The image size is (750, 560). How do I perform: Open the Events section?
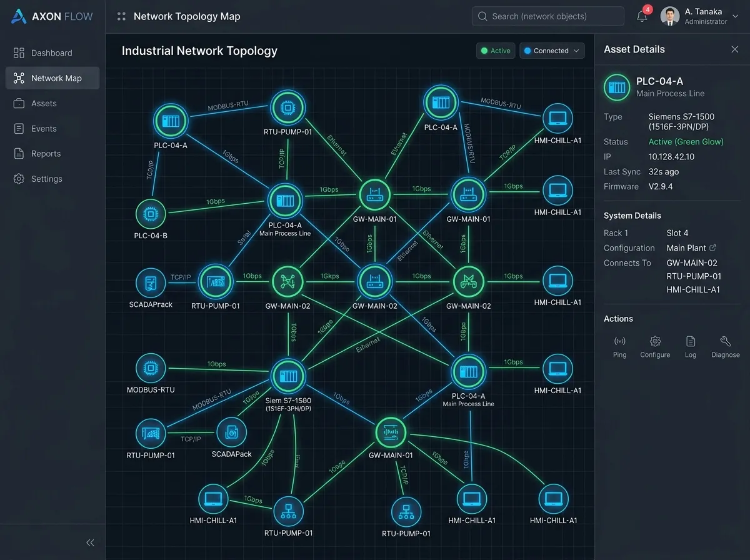tap(52, 128)
